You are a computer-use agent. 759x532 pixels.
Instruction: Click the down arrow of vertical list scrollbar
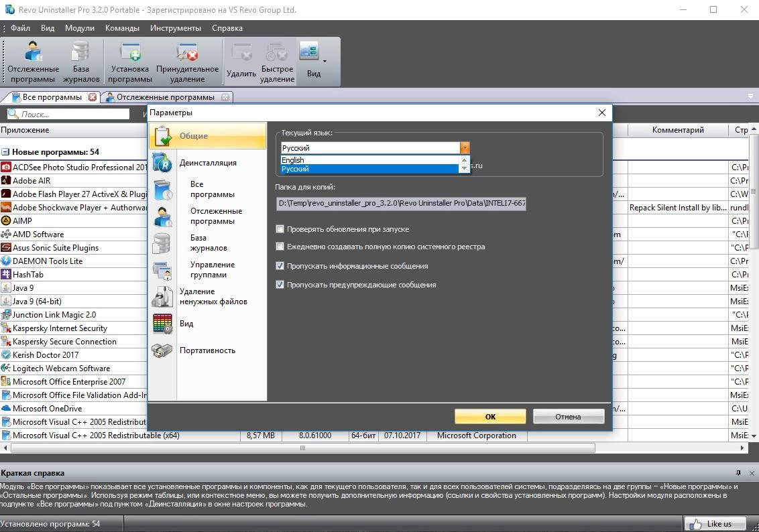pyautogui.click(x=754, y=436)
